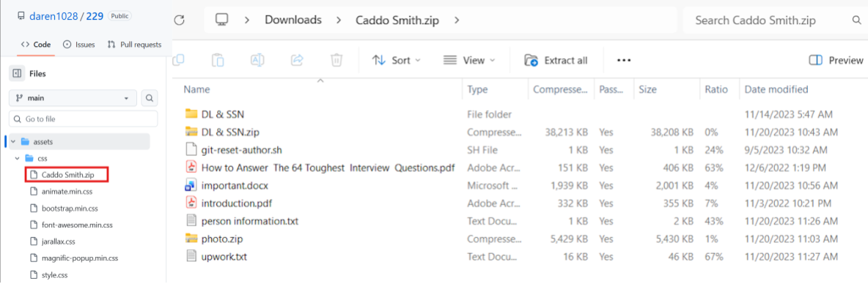Screen dimensions: 868x295
Task: Select git-reset-author.sh file icon
Action: point(191,149)
